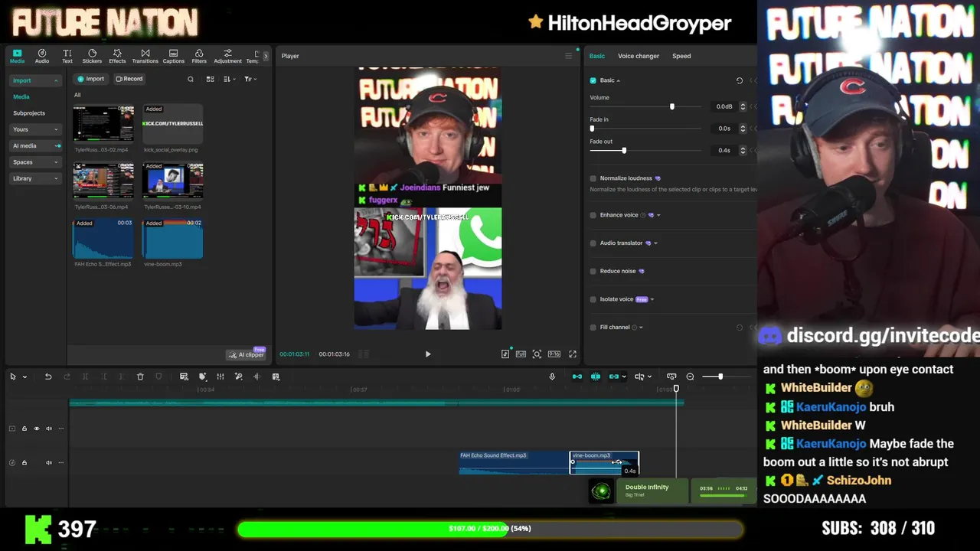Open the Transitions panel
The height and width of the screenshot is (551, 980).
pos(145,56)
